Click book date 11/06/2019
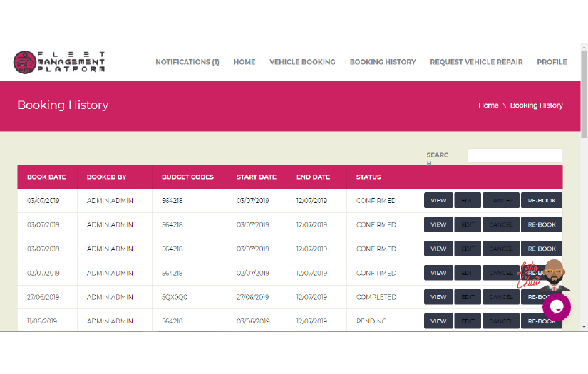Screen dimensions: 588x374 click(x=42, y=321)
